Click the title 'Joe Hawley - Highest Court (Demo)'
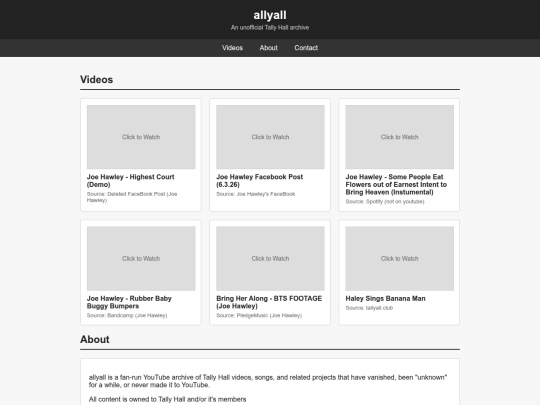This screenshot has width=540, height=405. tap(131, 180)
